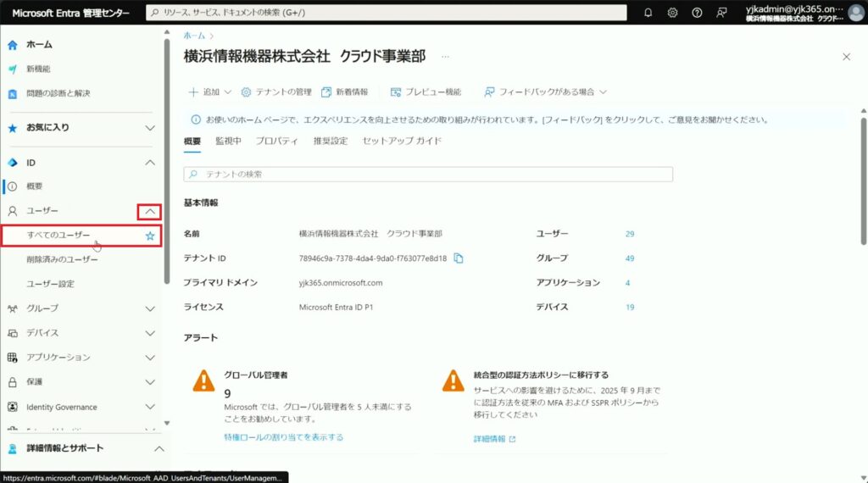Click the sidebar vertical scrollbar

167,160
